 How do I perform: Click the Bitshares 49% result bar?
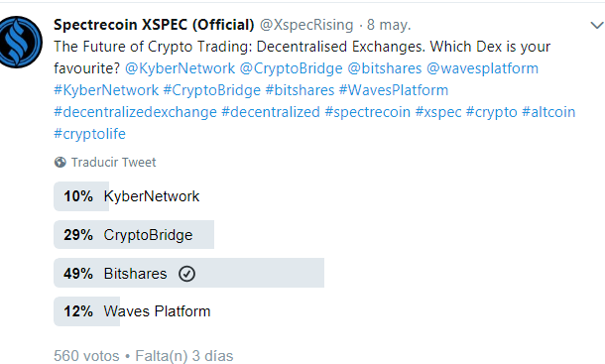[x=188, y=273]
